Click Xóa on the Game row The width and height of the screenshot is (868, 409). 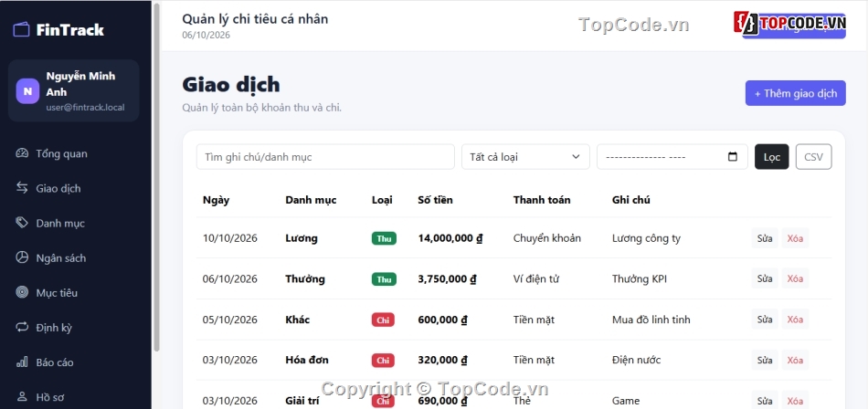795,401
